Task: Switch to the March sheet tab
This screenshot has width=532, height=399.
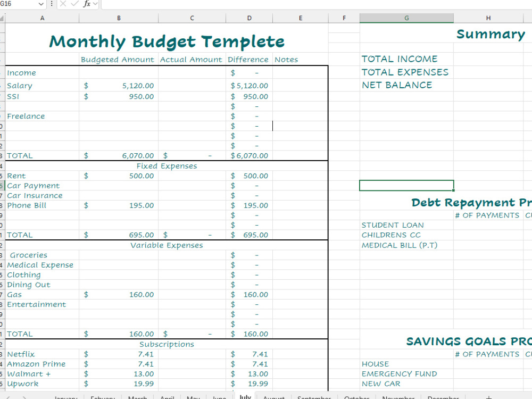Action: click(x=137, y=396)
